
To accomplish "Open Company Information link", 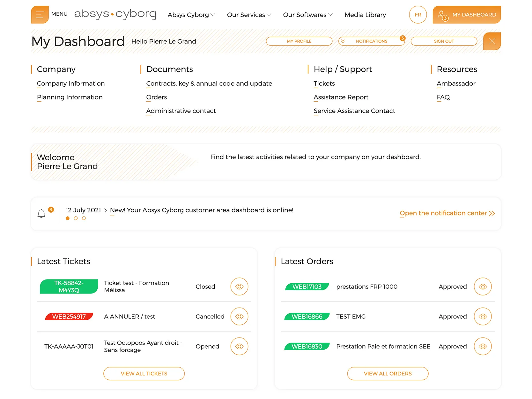I will pos(71,83).
